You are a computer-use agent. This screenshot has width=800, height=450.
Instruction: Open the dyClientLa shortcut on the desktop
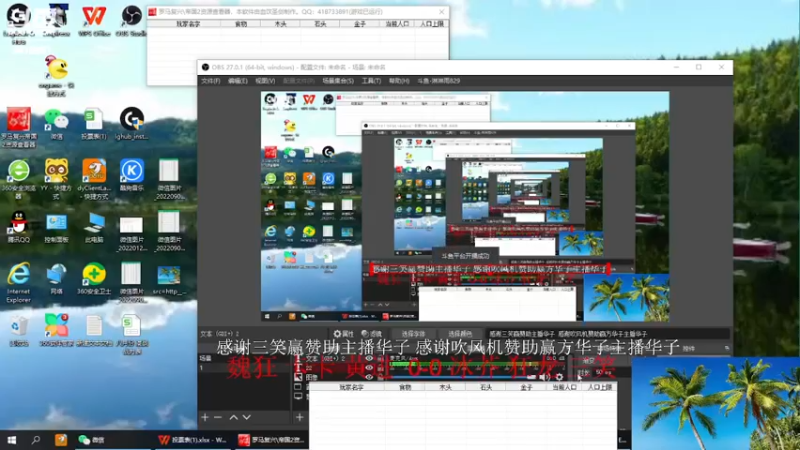click(94, 179)
